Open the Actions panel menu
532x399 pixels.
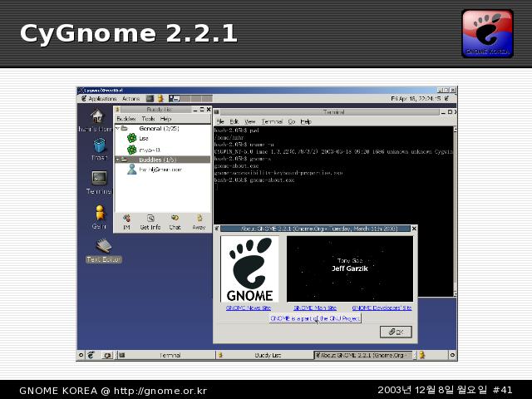pyautogui.click(x=131, y=99)
